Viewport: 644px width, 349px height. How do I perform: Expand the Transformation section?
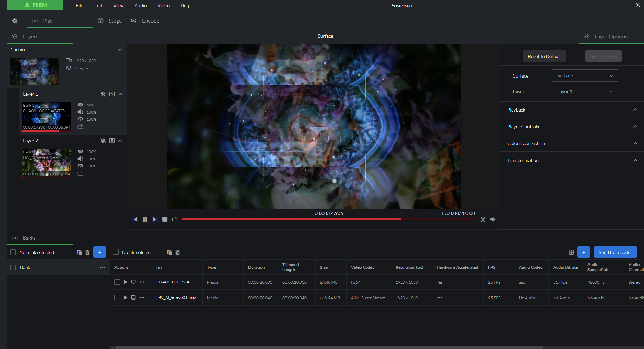tap(572, 160)
